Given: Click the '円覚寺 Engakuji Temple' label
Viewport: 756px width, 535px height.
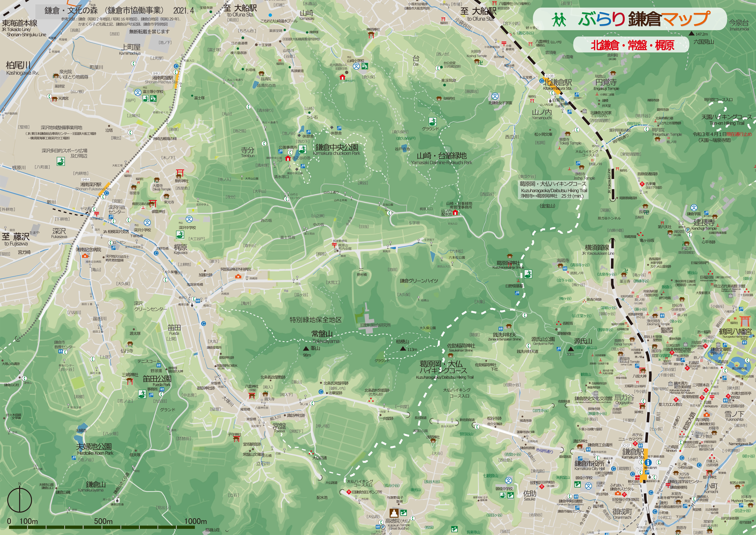Looking at the screenshot, I should 606,84.
